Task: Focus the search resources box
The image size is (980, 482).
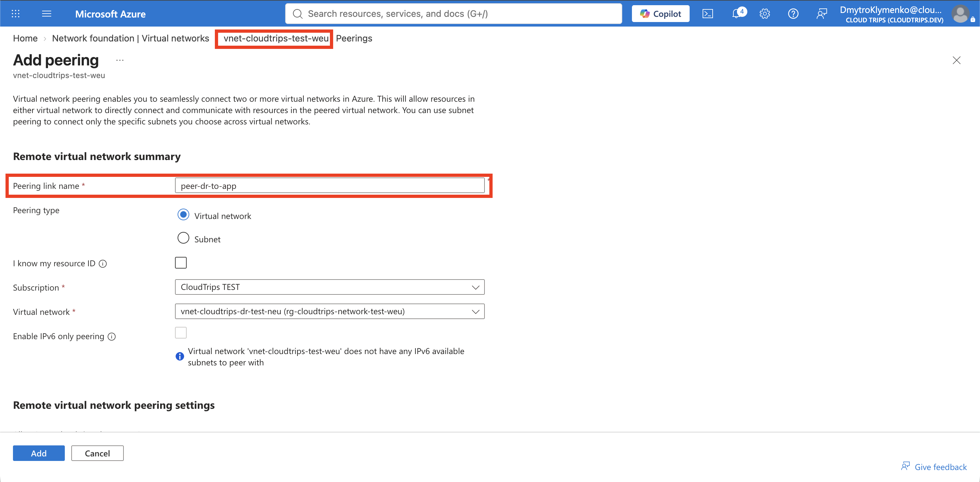Action: [453, 14]
